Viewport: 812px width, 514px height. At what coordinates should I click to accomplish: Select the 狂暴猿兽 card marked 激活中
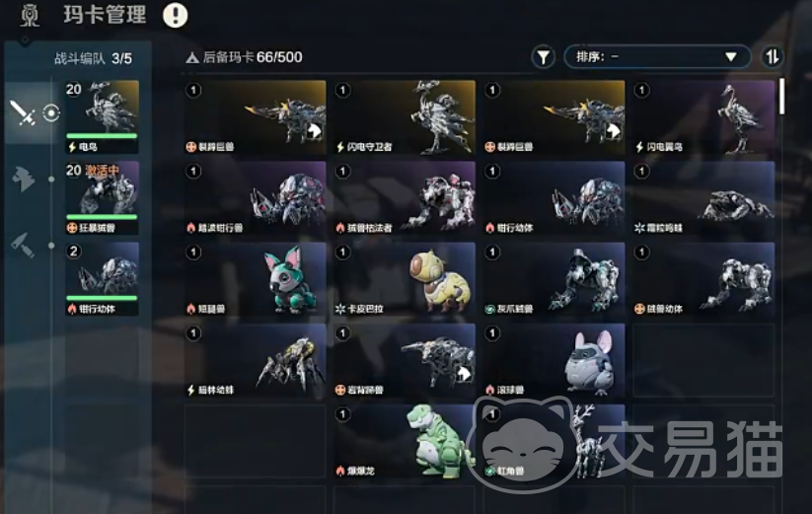coord(102,197)
